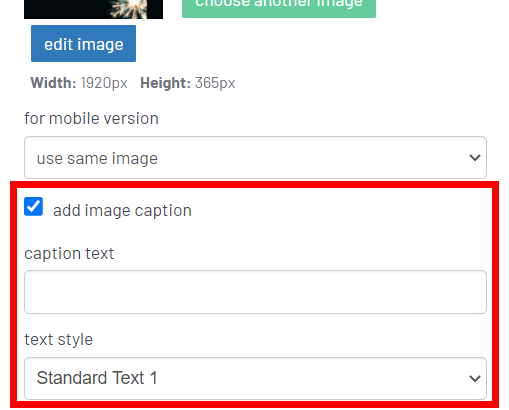Click the for mobile version label
Screen dimensions: 509x410
pyautogui.click(x=91, y=119)
